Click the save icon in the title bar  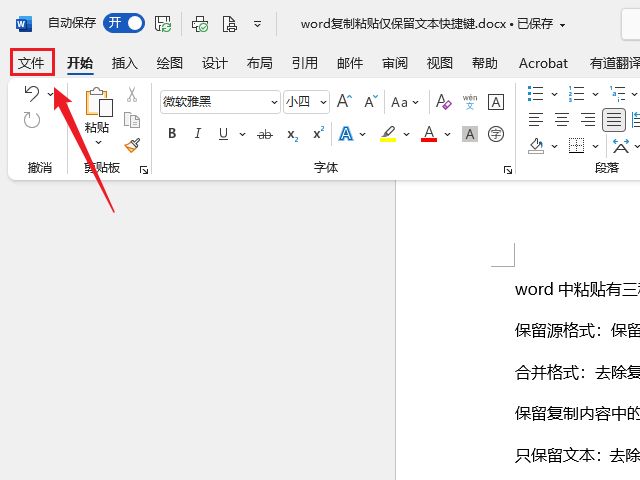[x=163, y=24]
